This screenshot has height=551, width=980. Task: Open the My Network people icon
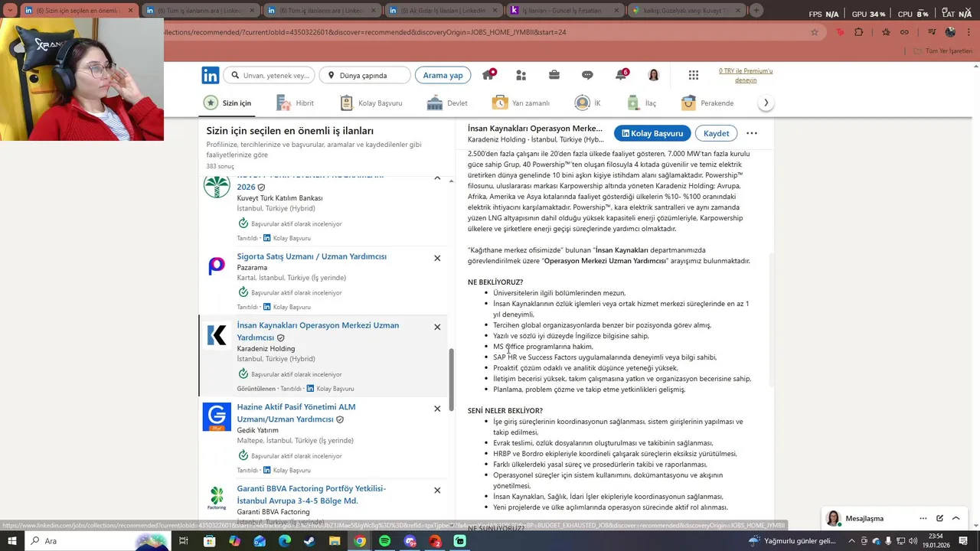point(521,75)
